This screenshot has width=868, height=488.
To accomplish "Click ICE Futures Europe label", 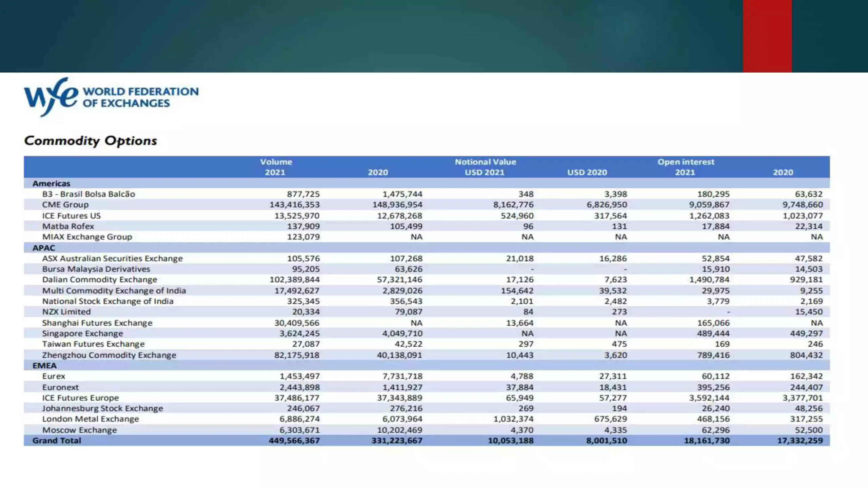I will tap(80, 398).
